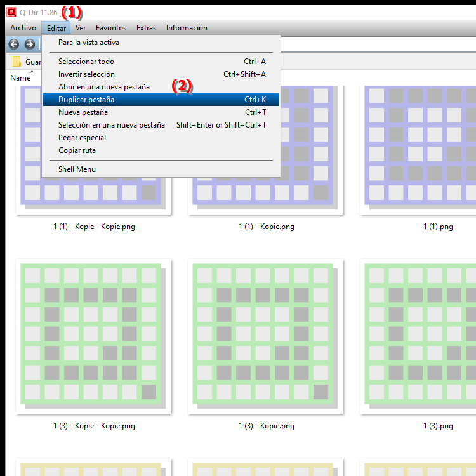Click file name 1 (1) - Kopie - Kopie.png
The width and height of the screenshot is (476, 476).
(94, 227)
